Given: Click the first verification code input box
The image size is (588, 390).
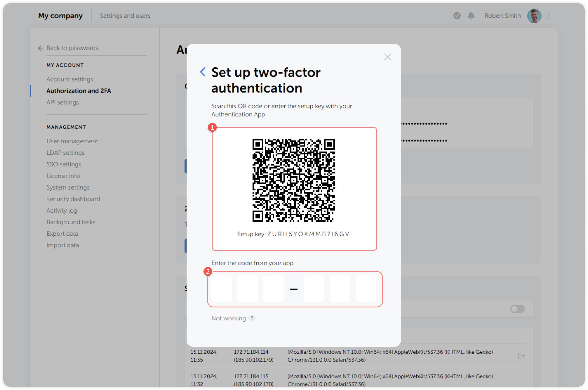Looking at the screenshot, I should (x=221, y=289).
